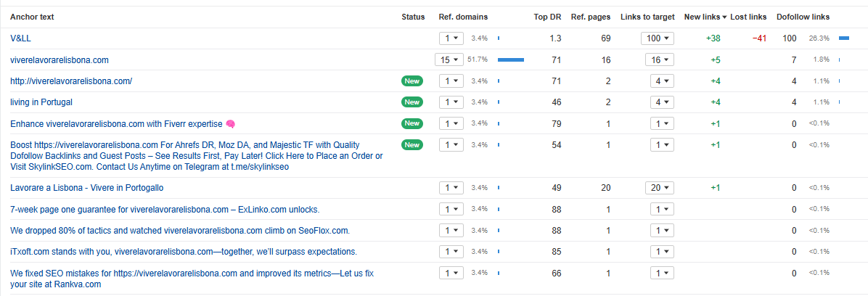Open the Links to target dropdown showing 100
868x296 pixels.
(658, 38)
